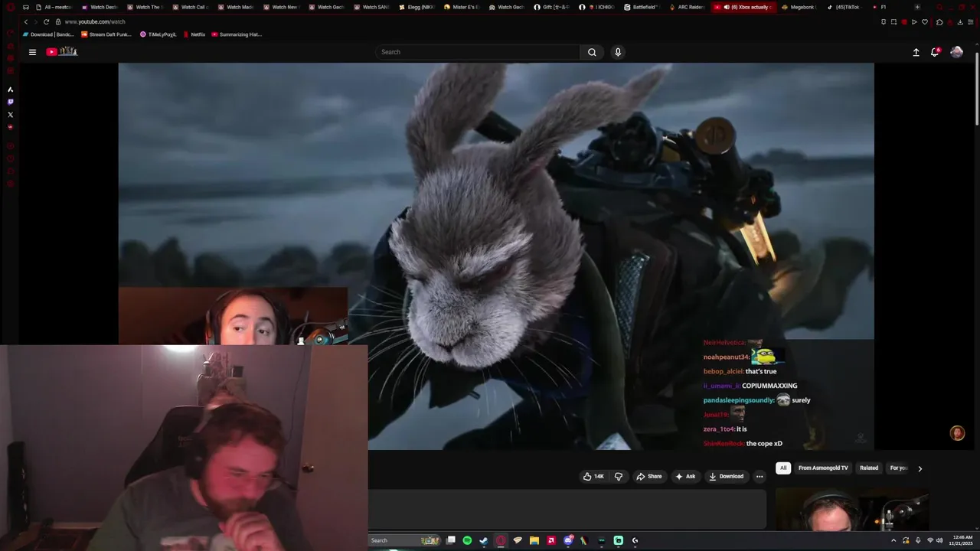Switch to the ARC Raiders tab
This screenshot has width=980, height=551.
(x=687, y=7)
